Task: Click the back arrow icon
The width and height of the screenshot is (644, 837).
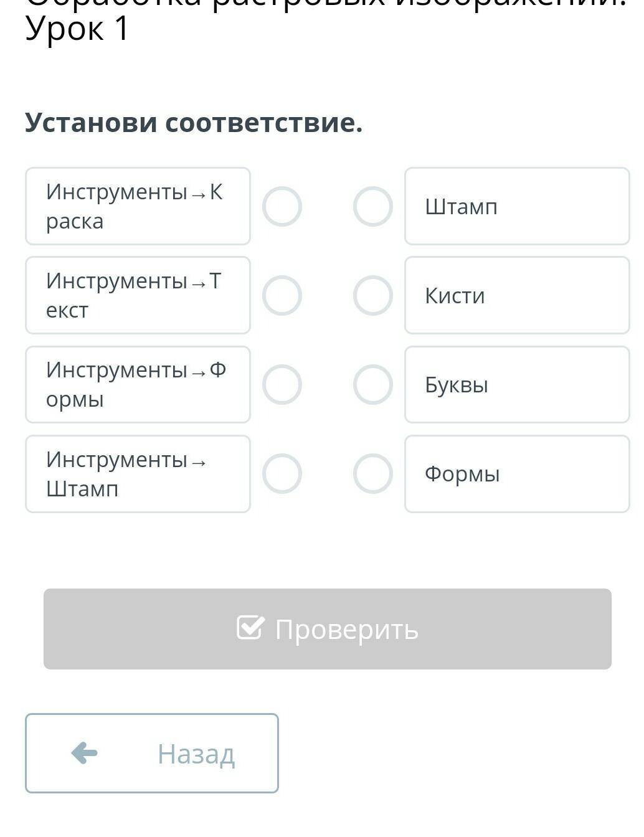Action: 84,753
